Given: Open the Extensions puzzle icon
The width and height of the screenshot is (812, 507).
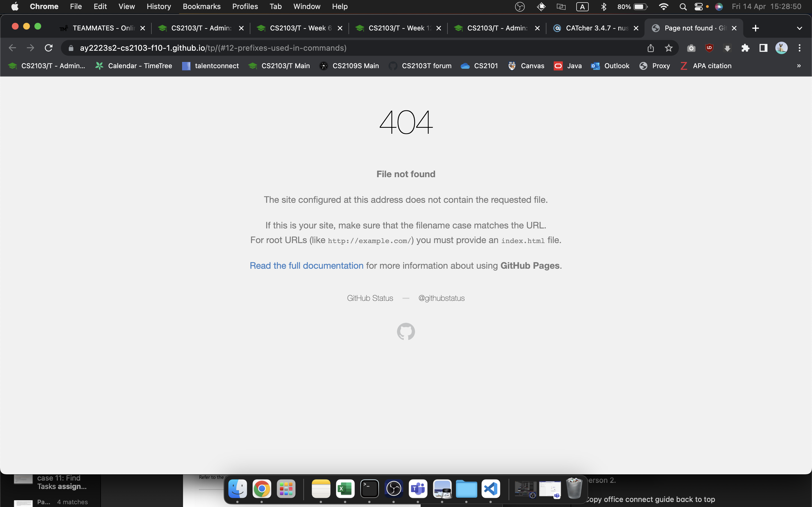Looking at the screenshot, I should (x=745, y=48).
